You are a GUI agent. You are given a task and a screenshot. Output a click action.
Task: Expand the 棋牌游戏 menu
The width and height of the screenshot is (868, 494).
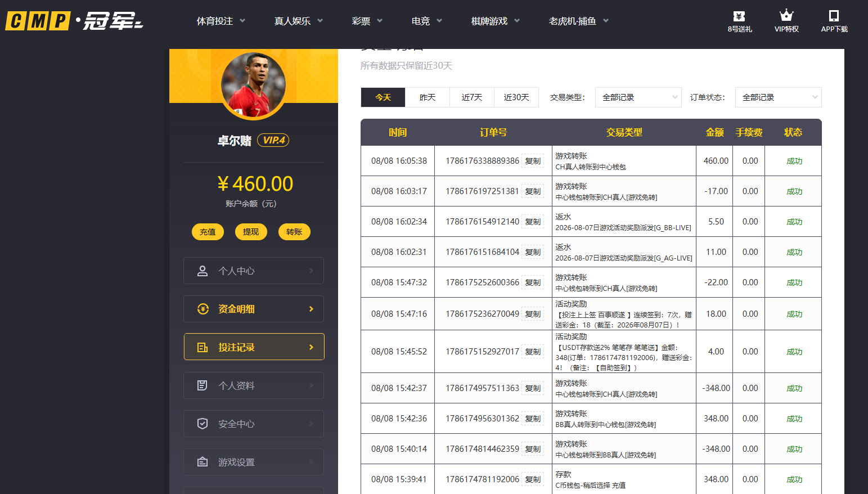pyautogui.click(x=496, y=21)
